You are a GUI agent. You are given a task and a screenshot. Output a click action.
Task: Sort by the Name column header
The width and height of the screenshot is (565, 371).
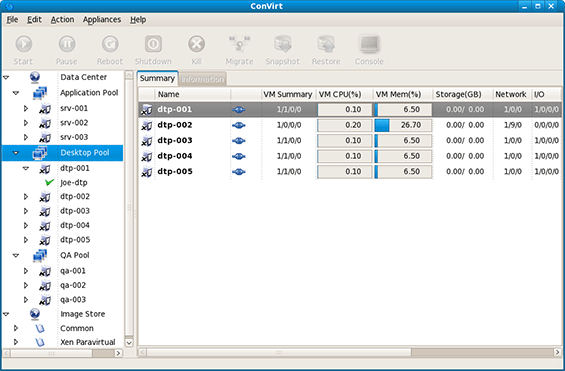[x=193, y=94]
